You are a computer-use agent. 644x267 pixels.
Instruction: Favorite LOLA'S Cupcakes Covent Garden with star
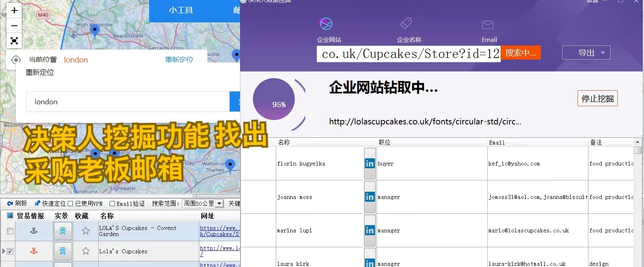pyautogui.click(x=86, y=231)
